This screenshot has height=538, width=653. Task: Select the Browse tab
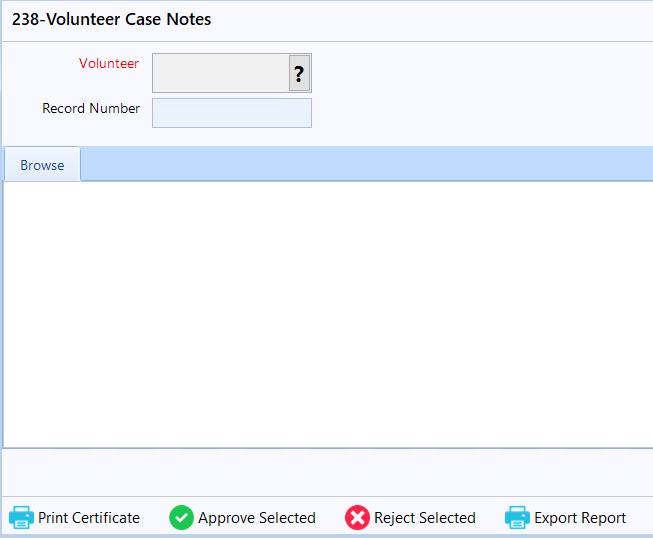click(x=42, y=165)
